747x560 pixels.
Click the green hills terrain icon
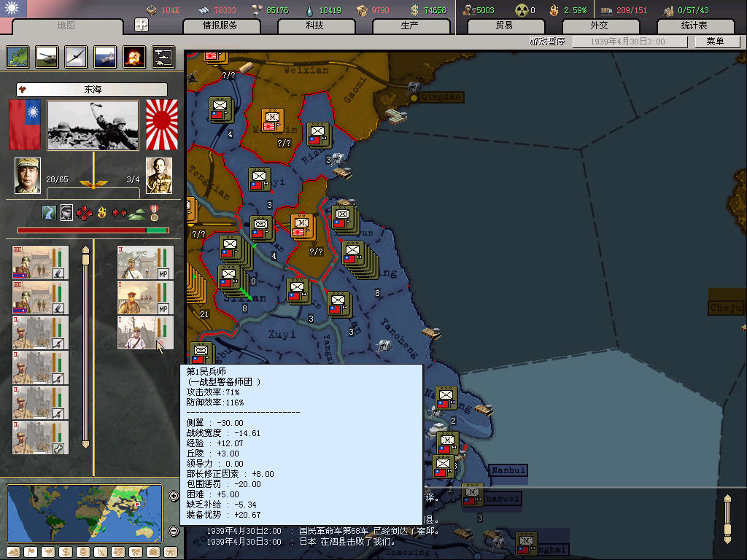(x=137, y=214)
